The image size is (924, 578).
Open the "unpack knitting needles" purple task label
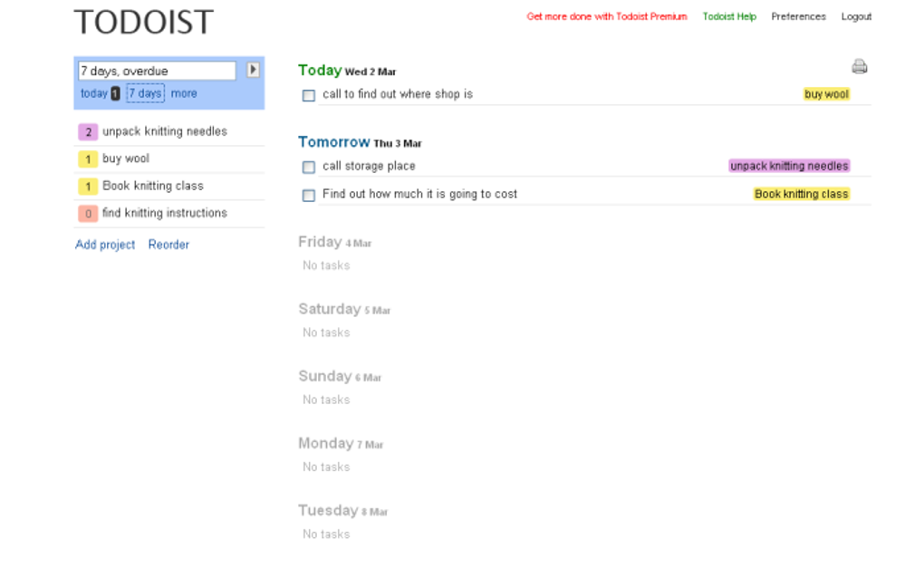[x=788, y=166]
